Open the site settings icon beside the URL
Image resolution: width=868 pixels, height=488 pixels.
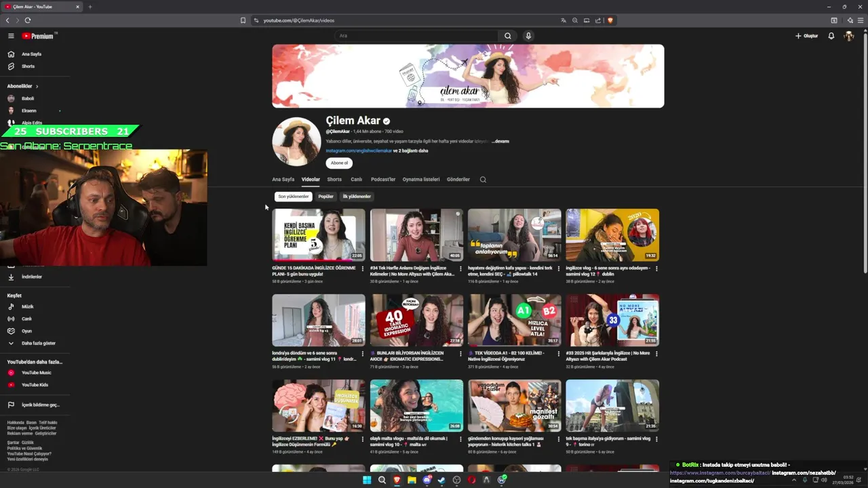point(256,20)
